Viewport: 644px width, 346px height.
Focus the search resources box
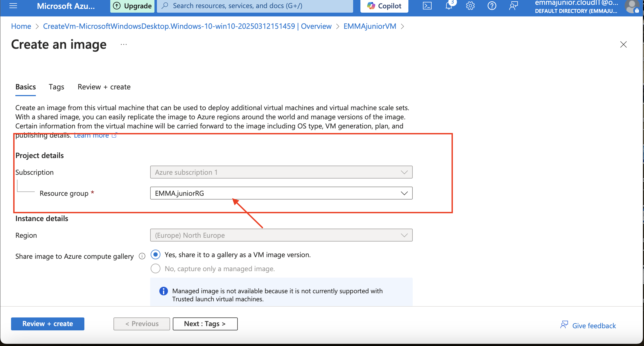(255, 6)
